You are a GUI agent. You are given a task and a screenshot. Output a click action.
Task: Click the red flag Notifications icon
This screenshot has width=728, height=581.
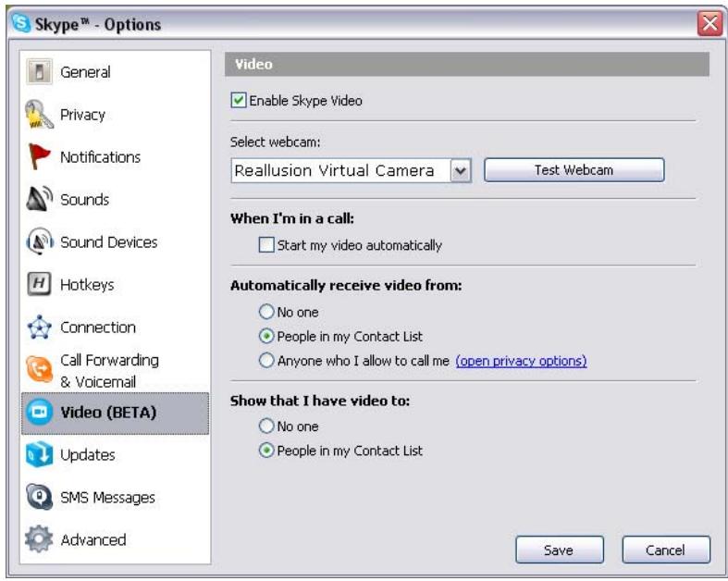[x=39, y=156]
